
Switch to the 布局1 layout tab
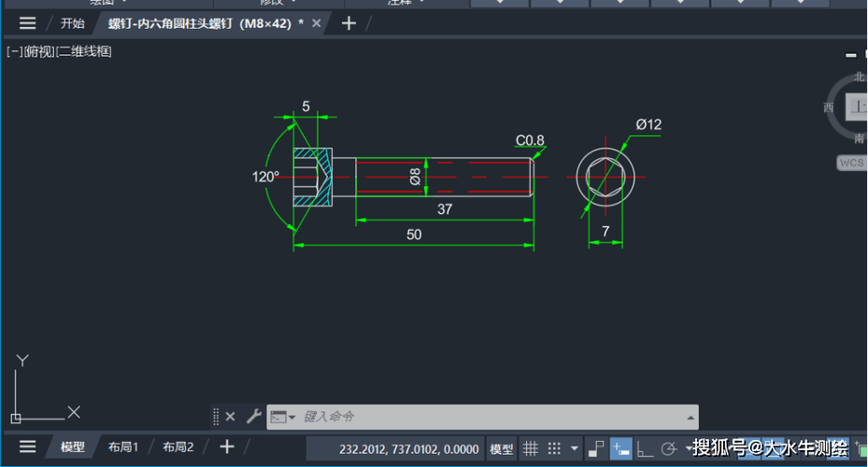(123, 447)
